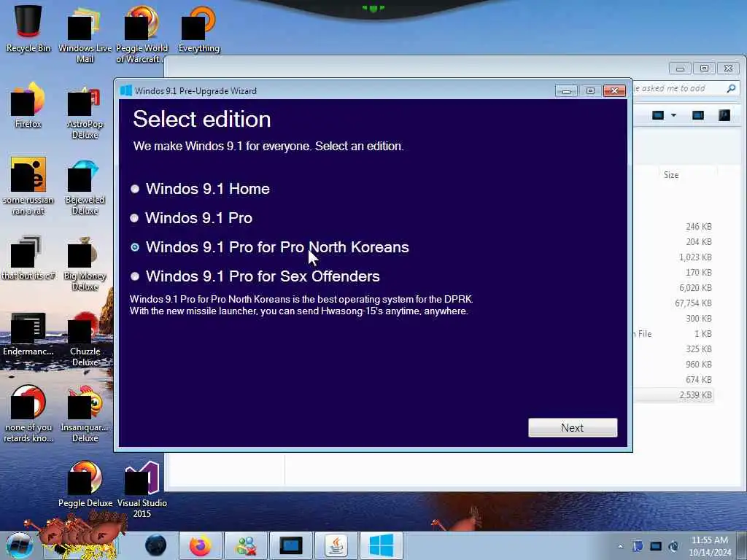747x560 pixels.
Task: Show hidden system tray icons
Action: [620, 546]
